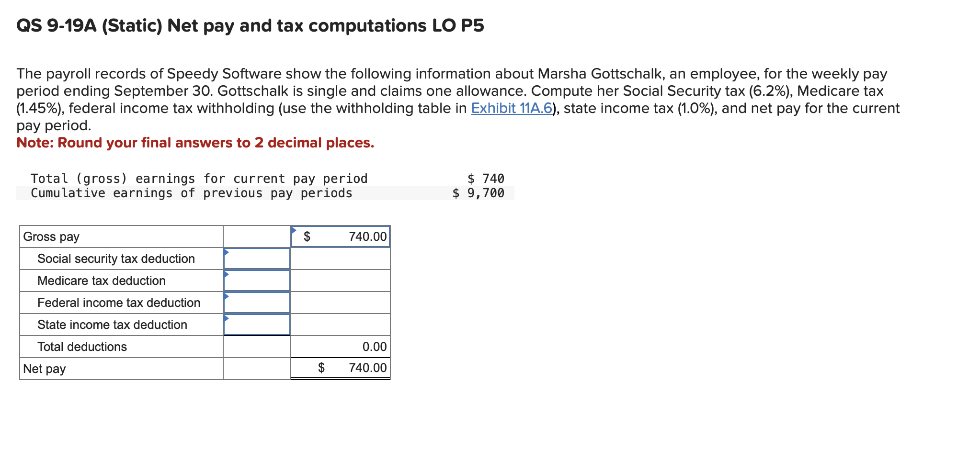This screenshot has width=980, height=474.
Task: Click the Total gross earnings 740 value
Action: (x=485, y=178)
